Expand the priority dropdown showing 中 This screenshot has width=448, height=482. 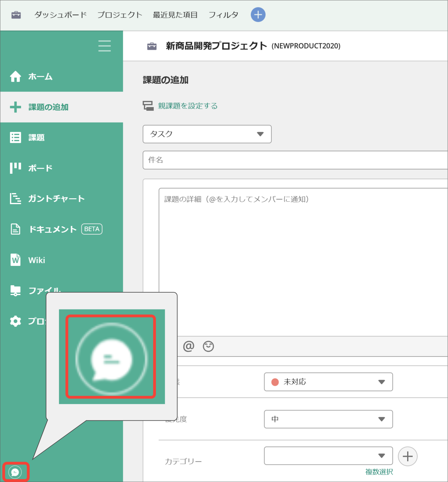tap(328, 419)
